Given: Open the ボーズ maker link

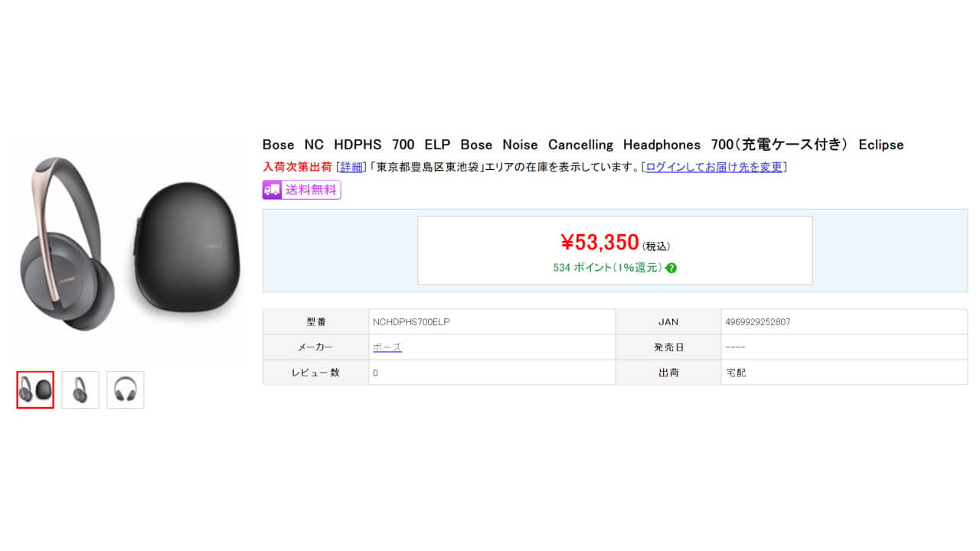Looking at the screenshot, I should (387, 347).
